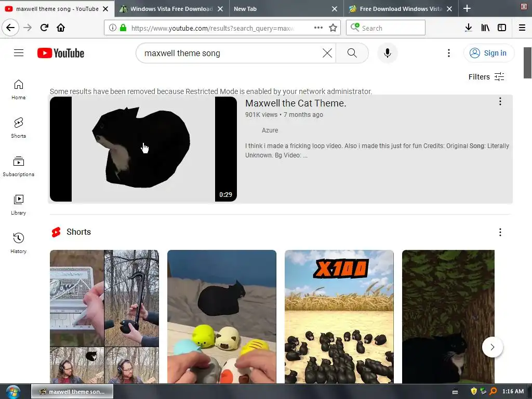Switch to Free Download Windows Vista tab

pyautogui.click(x=401, y=9)
